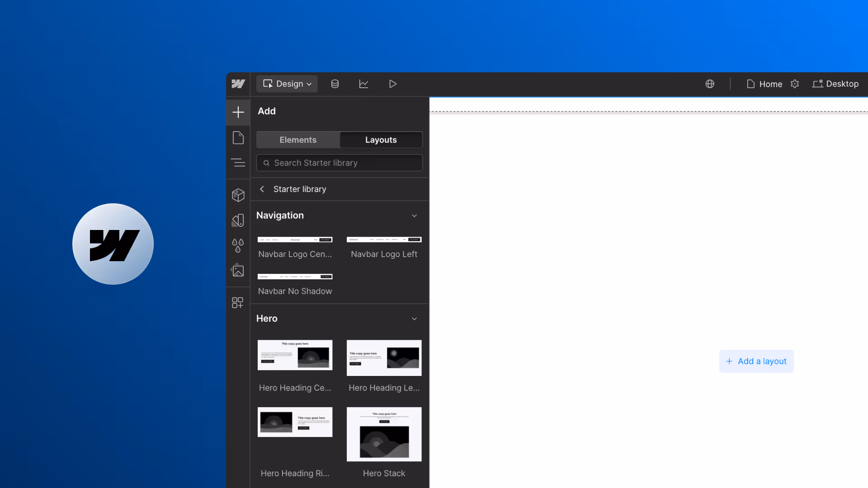
Task: Select the Layouts tab
Action: [x=381, y=140]
